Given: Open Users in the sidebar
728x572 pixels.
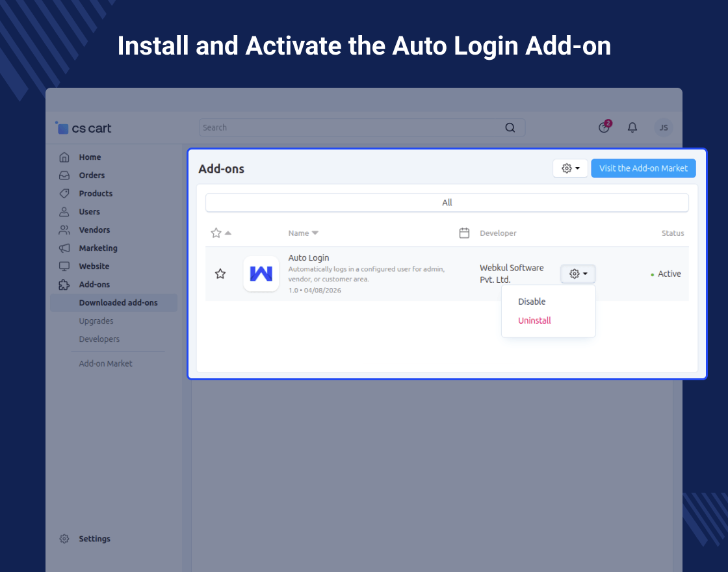Looking at the screenshot, I should tap(89, 212).
